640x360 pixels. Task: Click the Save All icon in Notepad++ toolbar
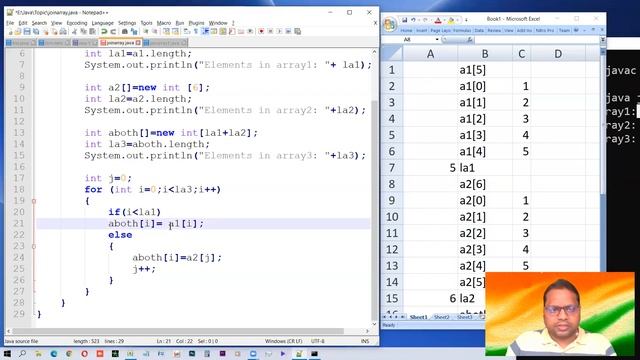click(x=36, y=31)
